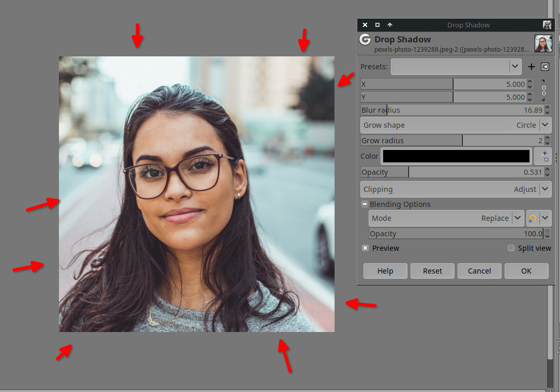Open the black shadow Color swatch
This screenshot has width=560, height=392.
pyautogui.click(x=456, y=156)
